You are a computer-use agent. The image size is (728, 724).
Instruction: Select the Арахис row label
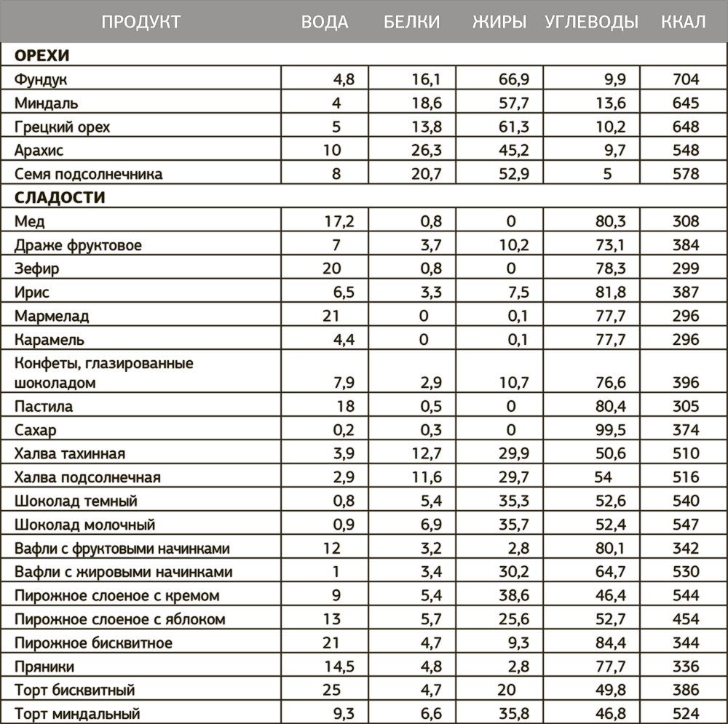point(39,151)
